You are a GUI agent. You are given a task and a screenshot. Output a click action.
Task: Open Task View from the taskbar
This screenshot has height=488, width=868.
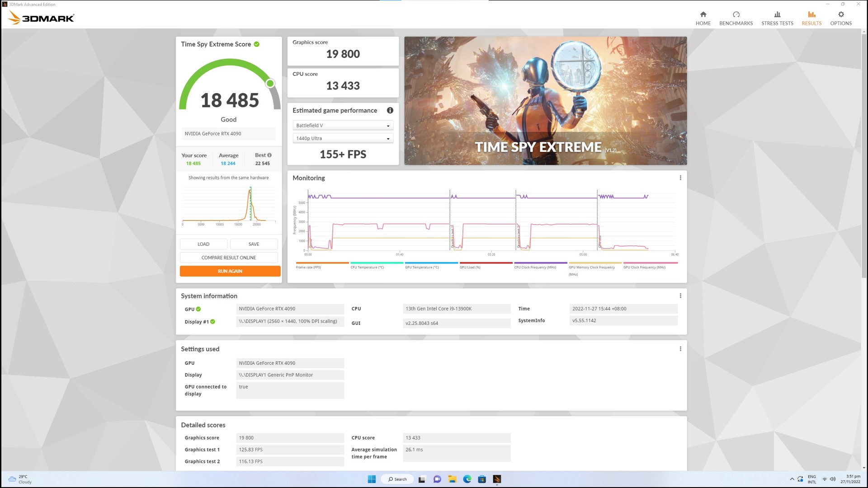point(422,479)
